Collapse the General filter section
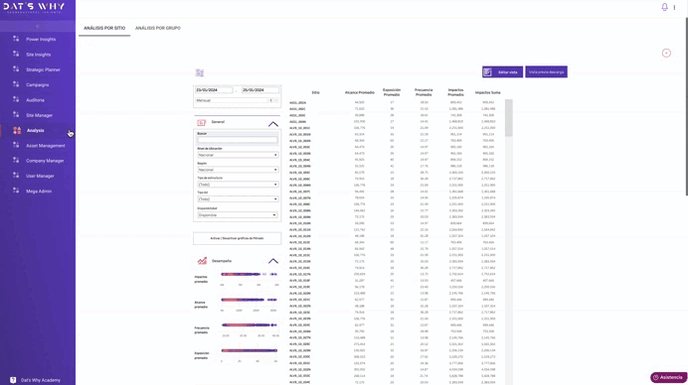The image size is (688, 385). (x=273, y=124)
